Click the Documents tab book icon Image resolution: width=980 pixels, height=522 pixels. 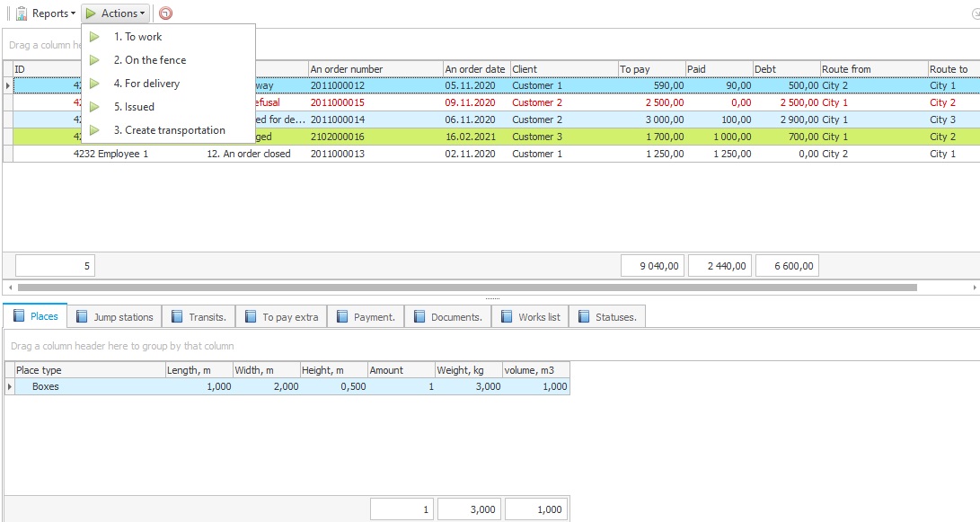tap(419, 316)
